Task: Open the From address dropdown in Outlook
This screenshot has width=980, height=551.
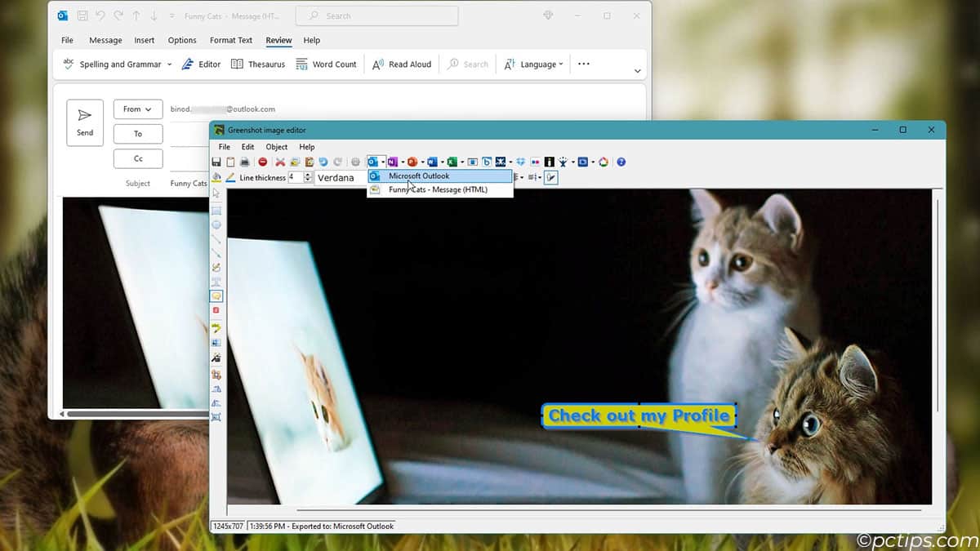Action: (137, 109)
